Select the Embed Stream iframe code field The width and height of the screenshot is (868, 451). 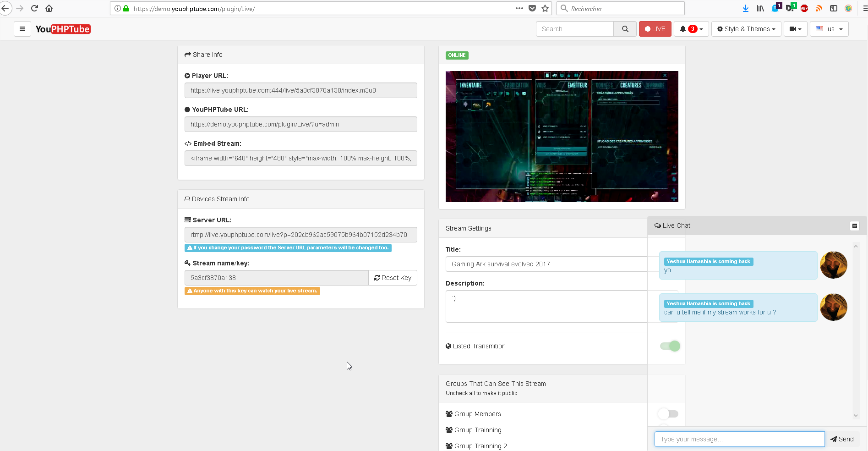(301, 158)
